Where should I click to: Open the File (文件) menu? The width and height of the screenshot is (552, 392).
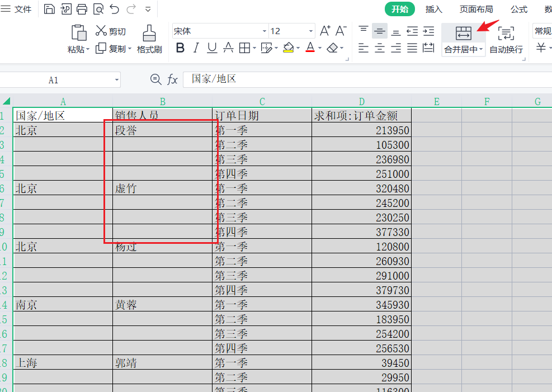(x=17, y=9)
